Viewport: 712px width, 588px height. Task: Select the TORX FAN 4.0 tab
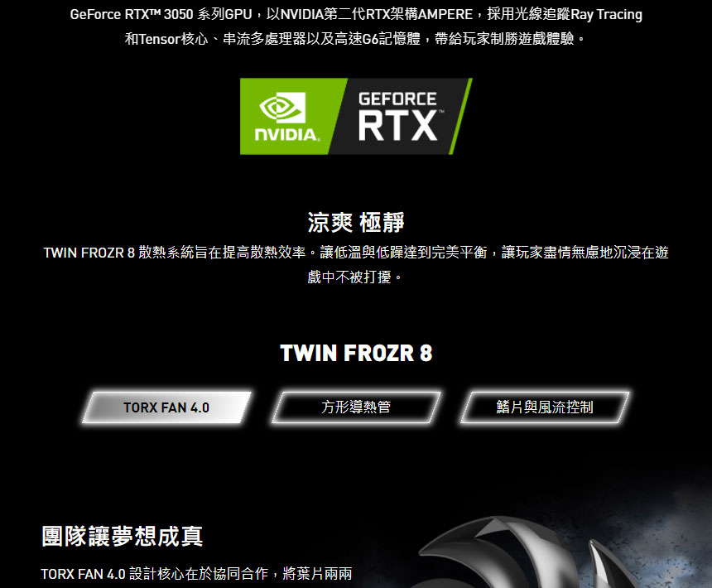click(x=166, y=407)
